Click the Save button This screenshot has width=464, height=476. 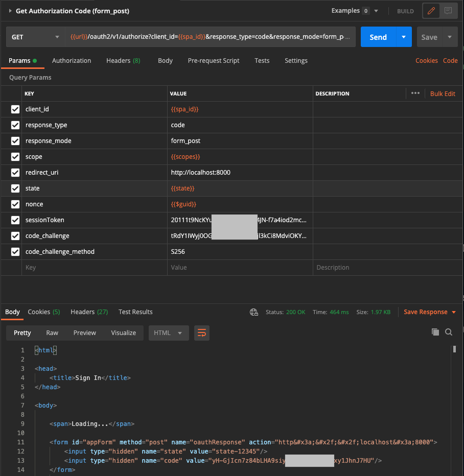(429, 37)
